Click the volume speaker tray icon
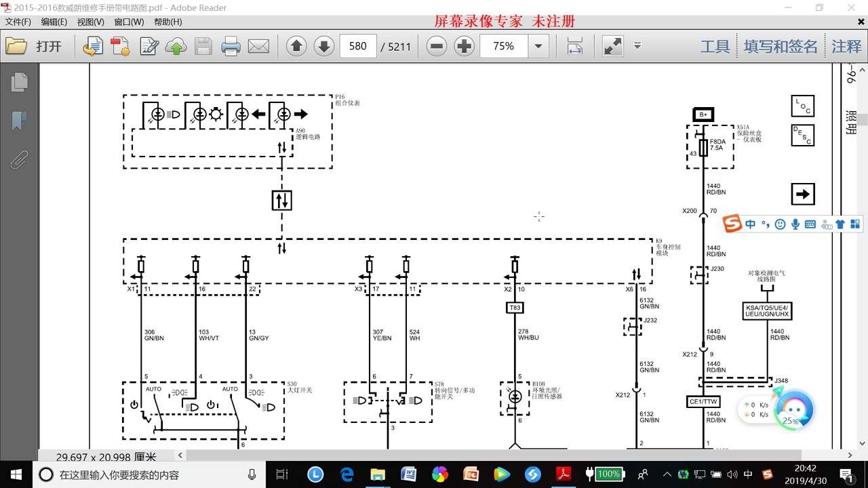Image resolution: width=868 pixels, height=488 pixels. pyautogui.click(x=732, y=474)
